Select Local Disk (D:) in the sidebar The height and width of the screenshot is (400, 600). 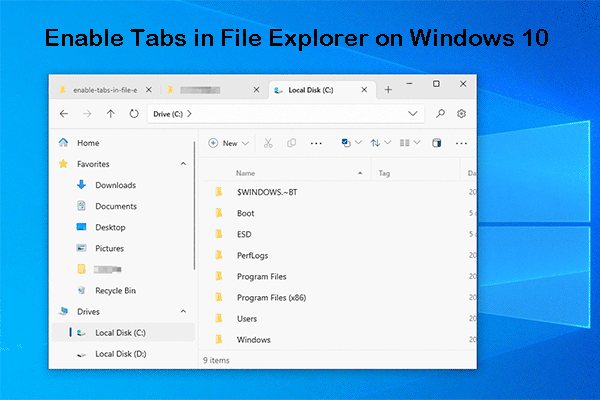coord(121,354)
